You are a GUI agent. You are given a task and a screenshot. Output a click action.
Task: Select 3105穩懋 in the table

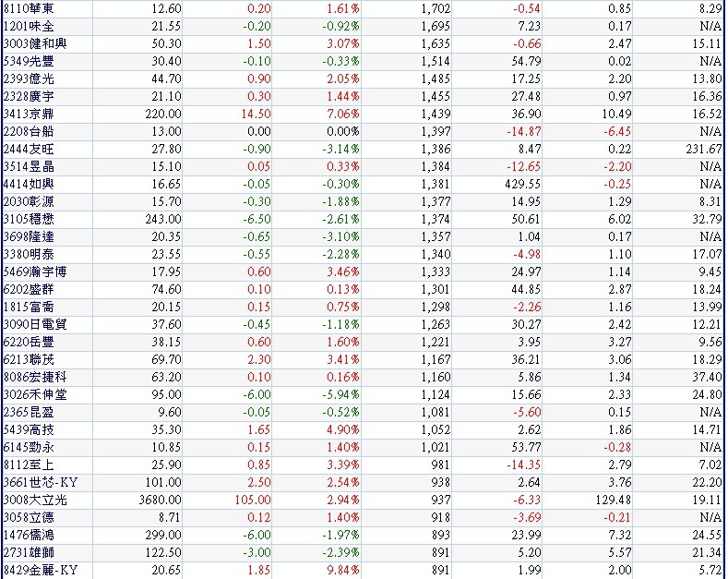coord(29,220)
